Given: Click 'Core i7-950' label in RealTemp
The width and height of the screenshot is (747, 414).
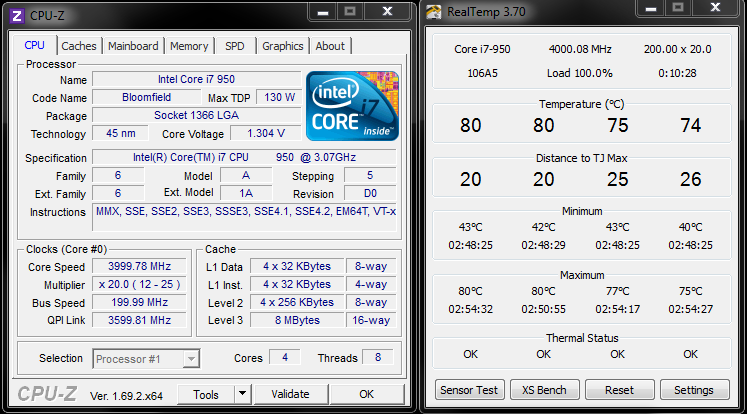Looking at the screenshot, I should click(482, 49).
